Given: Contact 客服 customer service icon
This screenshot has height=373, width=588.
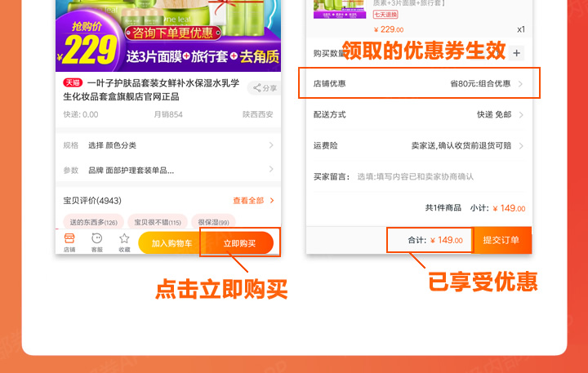Looking at the screenshot, I should (x=96, y=242).
